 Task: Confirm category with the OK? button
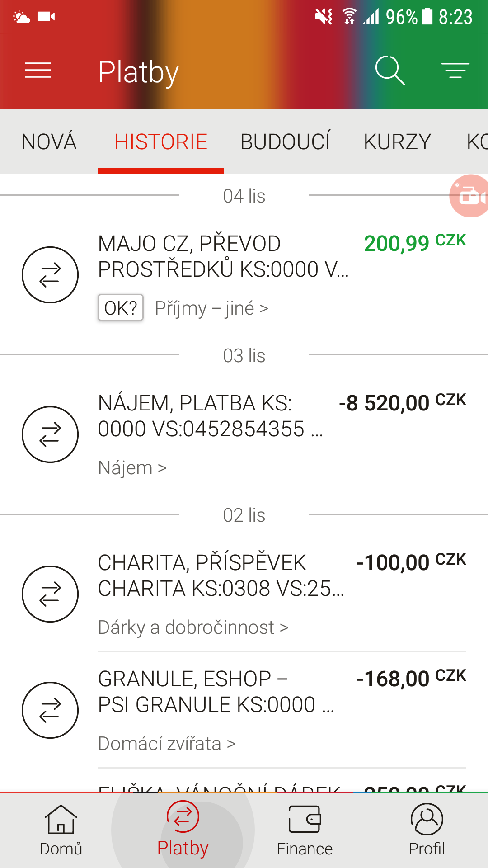click(121, 308)
